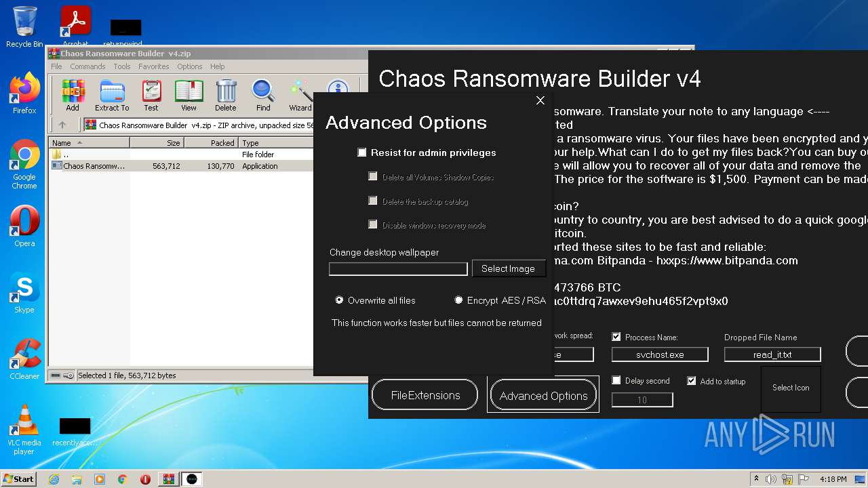Click the Size column header in WinRAR
868x488 pixels.
click(157, 143)
